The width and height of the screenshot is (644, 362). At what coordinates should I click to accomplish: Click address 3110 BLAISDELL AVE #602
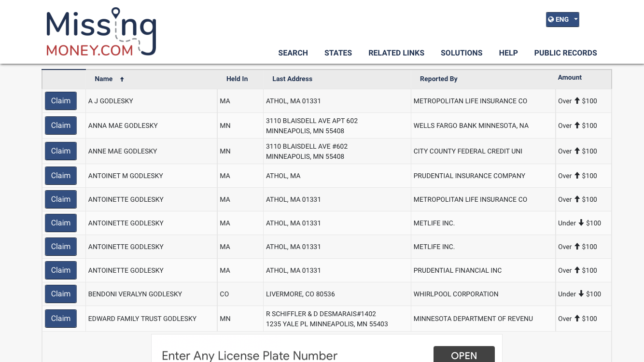[307, 146]
